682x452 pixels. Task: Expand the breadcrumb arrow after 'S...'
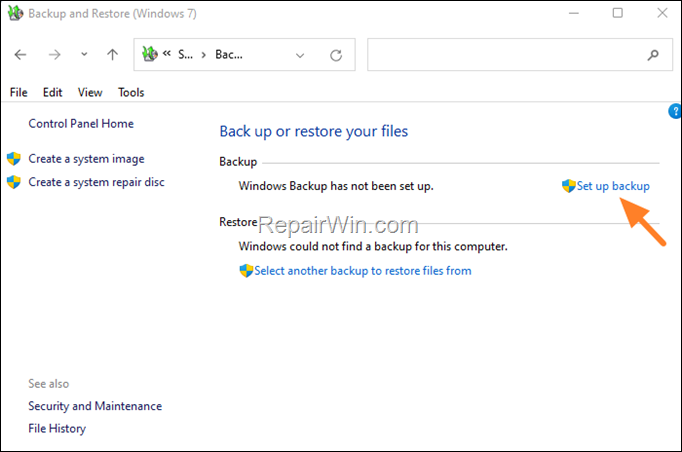203,55
